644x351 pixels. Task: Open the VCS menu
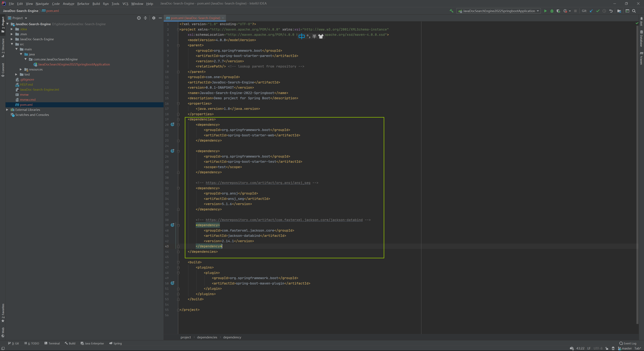(125, 4)
